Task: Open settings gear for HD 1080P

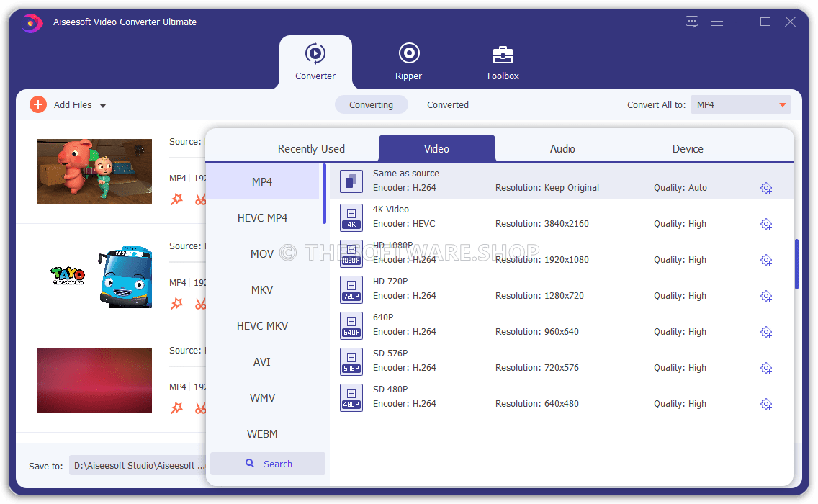Action: (x=766, y=260)
